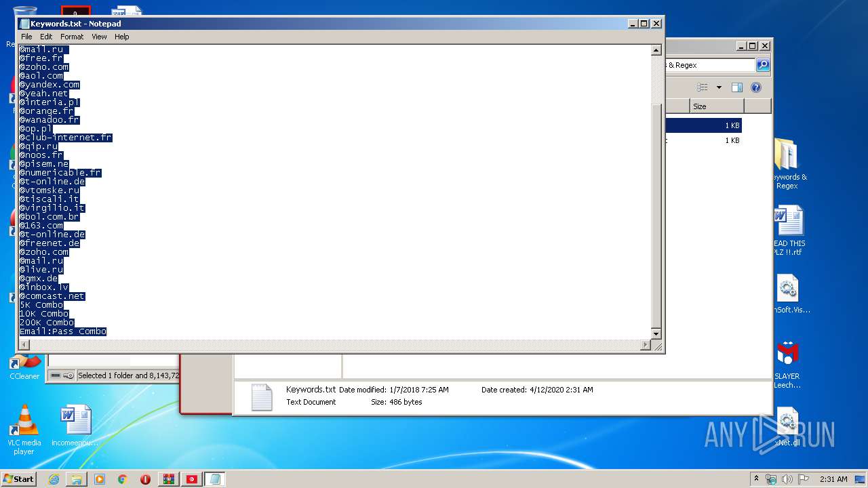Click the Explorer search field '& Regex'
868x488 pixels.
coord(710,65)
